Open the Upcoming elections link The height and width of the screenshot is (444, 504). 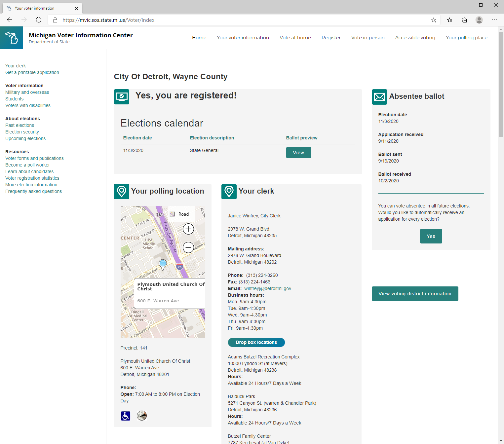(x=25, y=138)
